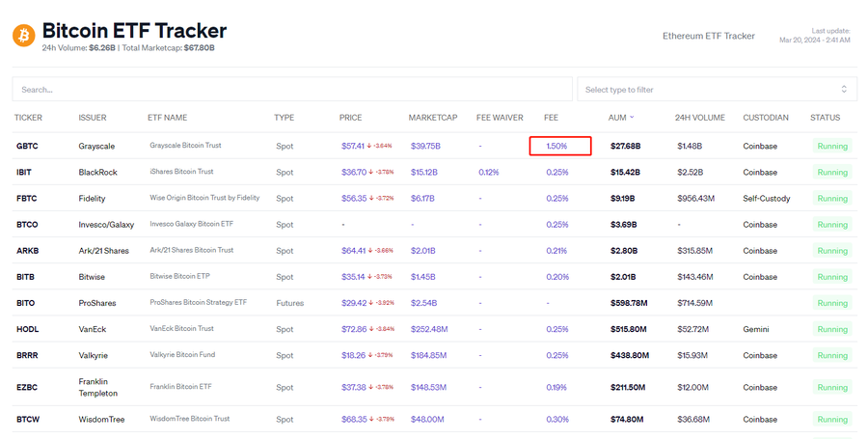Click the GBTC fee 1.50%
Image resolution: width=868 pixels, height=439 pixels.
[x=556, y=146]
